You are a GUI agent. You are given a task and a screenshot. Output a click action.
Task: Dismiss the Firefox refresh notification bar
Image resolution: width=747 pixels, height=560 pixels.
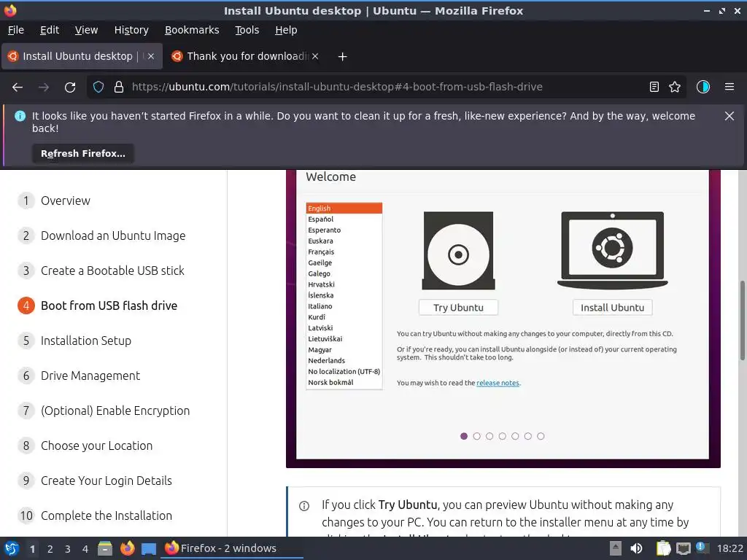coord(729,116)
